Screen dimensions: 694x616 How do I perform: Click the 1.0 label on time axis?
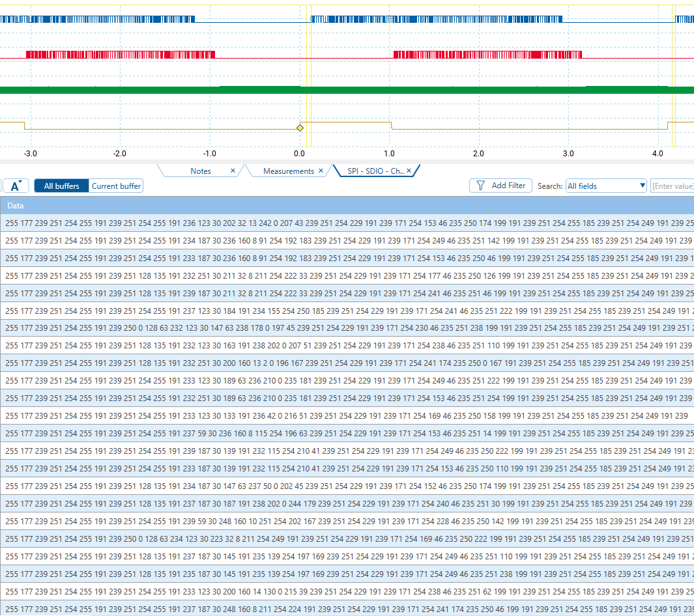click(x=389, y=154)
